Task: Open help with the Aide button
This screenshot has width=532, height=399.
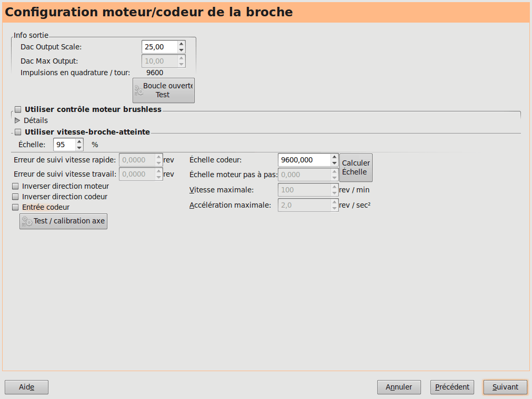Action: [26, 387]
